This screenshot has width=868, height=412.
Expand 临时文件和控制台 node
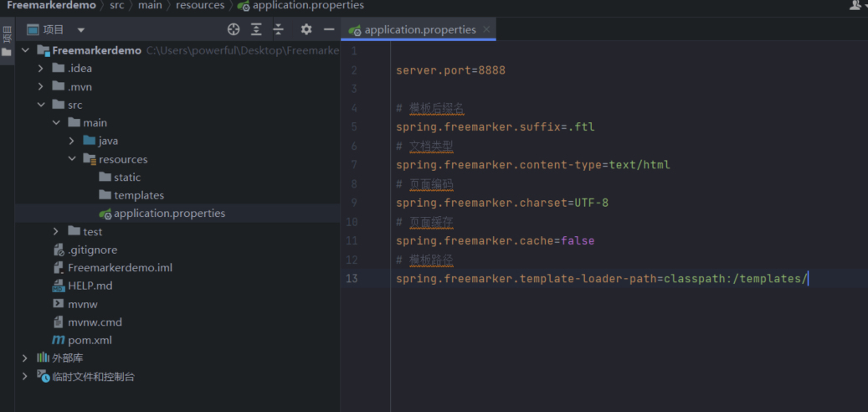25,377
